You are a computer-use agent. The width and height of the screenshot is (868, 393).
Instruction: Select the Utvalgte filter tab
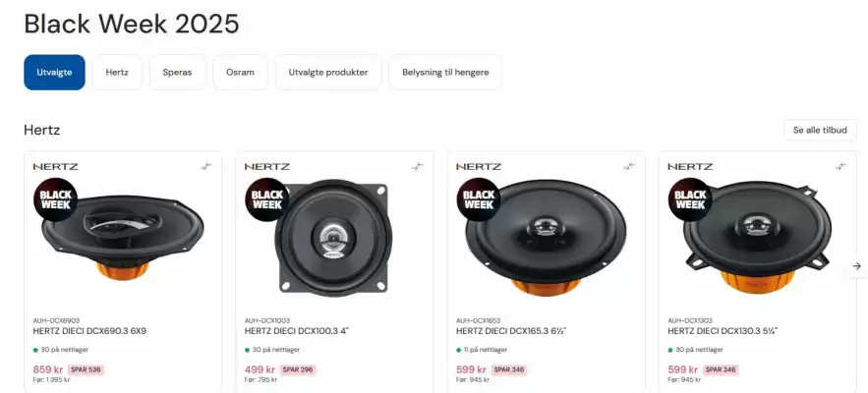point(54,72)
